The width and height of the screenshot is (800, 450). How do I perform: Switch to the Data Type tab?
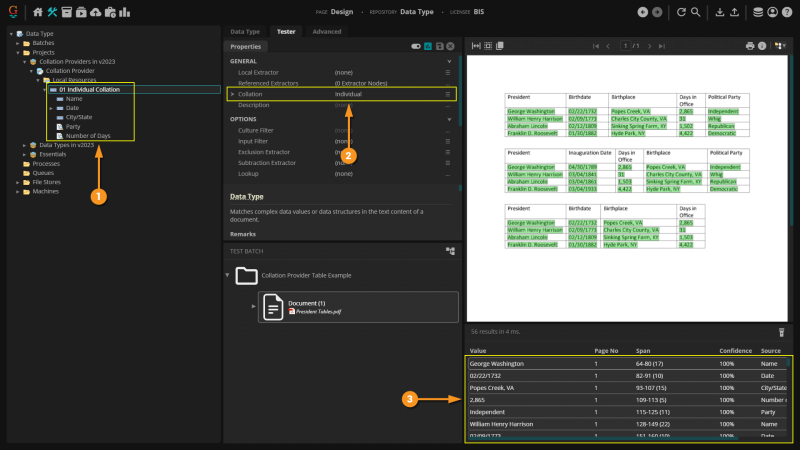(x=245, y=32)
